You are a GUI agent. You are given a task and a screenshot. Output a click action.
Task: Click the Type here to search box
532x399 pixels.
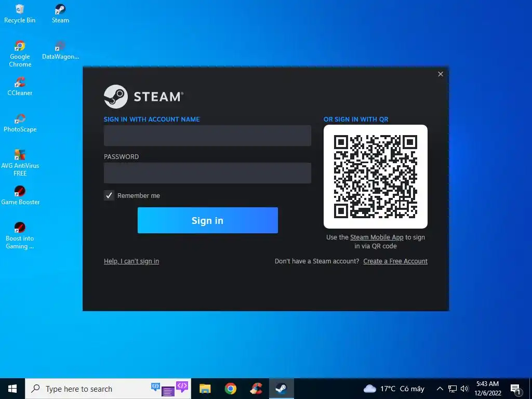tap(108, 389)
